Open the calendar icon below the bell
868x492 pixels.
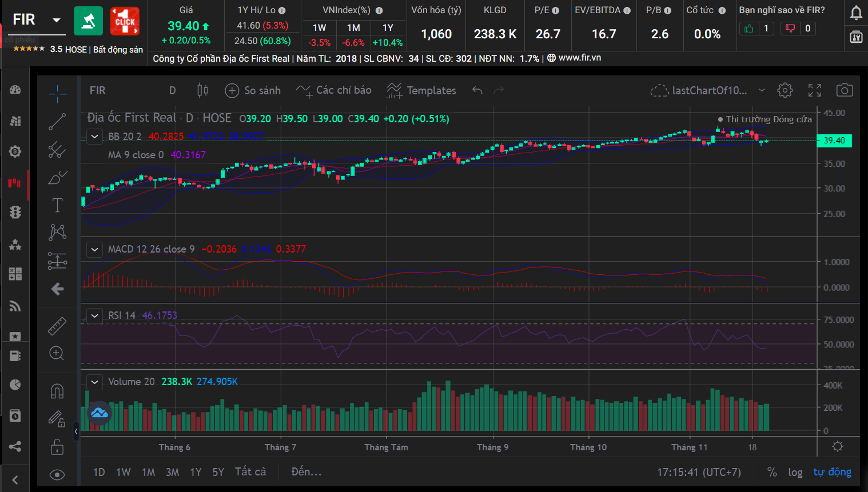856,37
